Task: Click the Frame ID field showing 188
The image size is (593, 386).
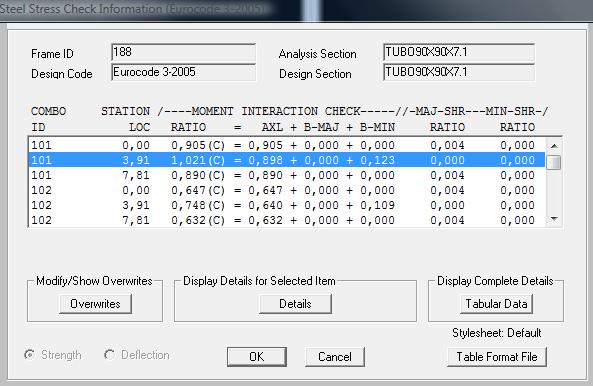Action: [x=183, y=52]
